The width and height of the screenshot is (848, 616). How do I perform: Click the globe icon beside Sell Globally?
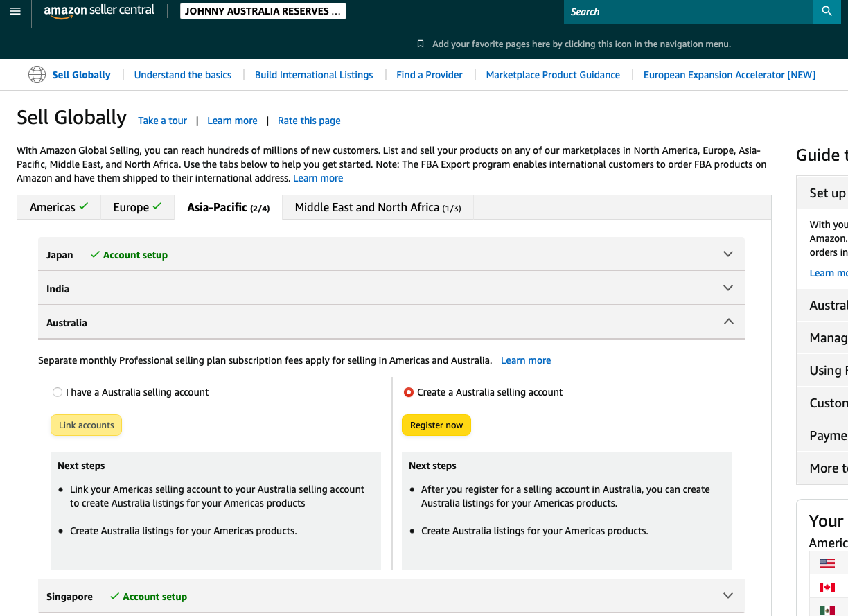(x=37, y=75)
